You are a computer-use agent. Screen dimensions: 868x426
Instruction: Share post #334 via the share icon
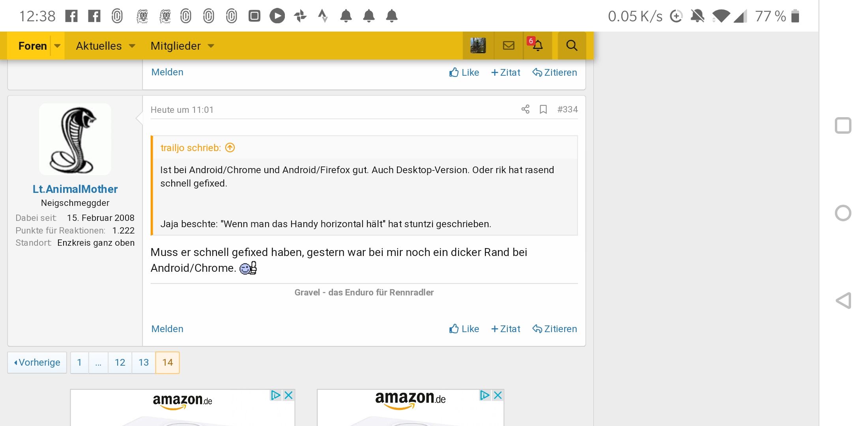(525, 109)
